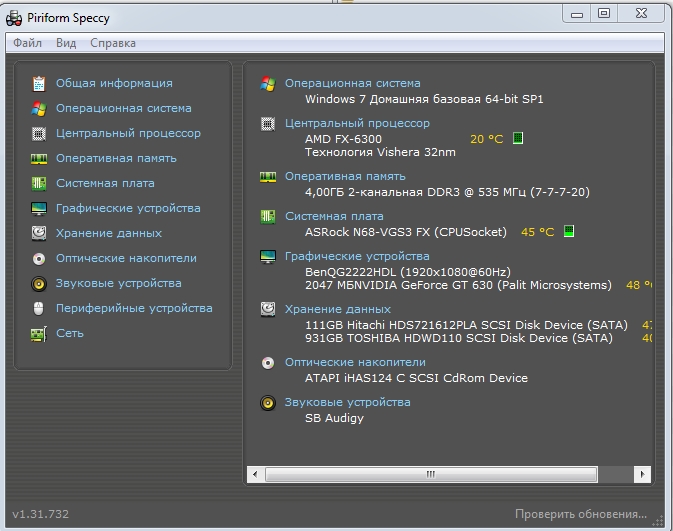Click the green motherboard temperature indicator icon
Image resolution: width=673 pixels, height=531 pixels.
click(569, 231)
